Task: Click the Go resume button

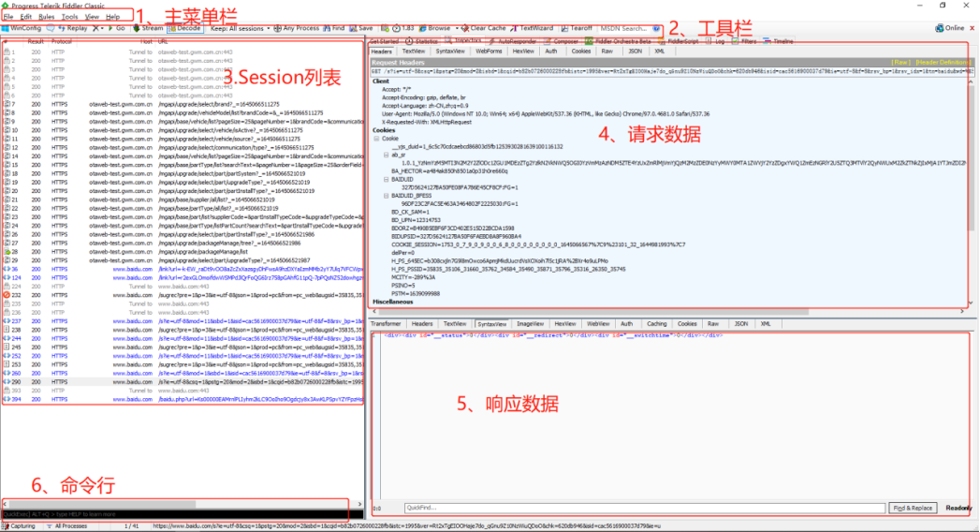Action: [116, 28]
